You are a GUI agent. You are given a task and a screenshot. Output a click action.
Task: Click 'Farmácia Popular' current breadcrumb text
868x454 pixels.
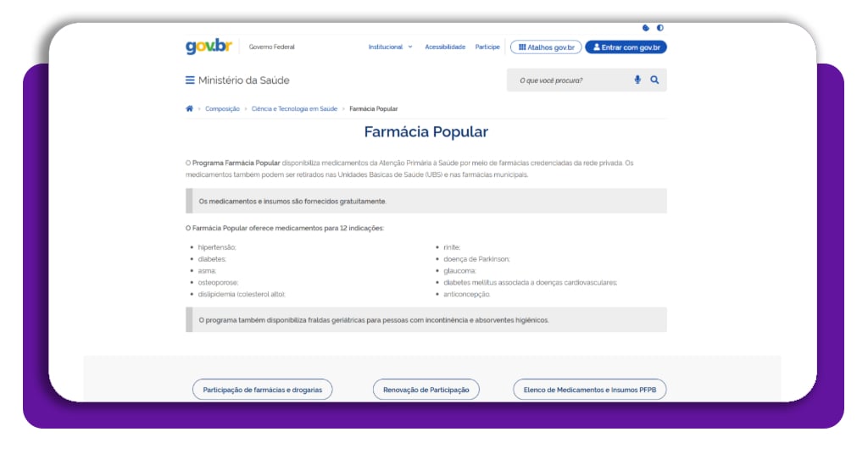[x=374, y=109]
